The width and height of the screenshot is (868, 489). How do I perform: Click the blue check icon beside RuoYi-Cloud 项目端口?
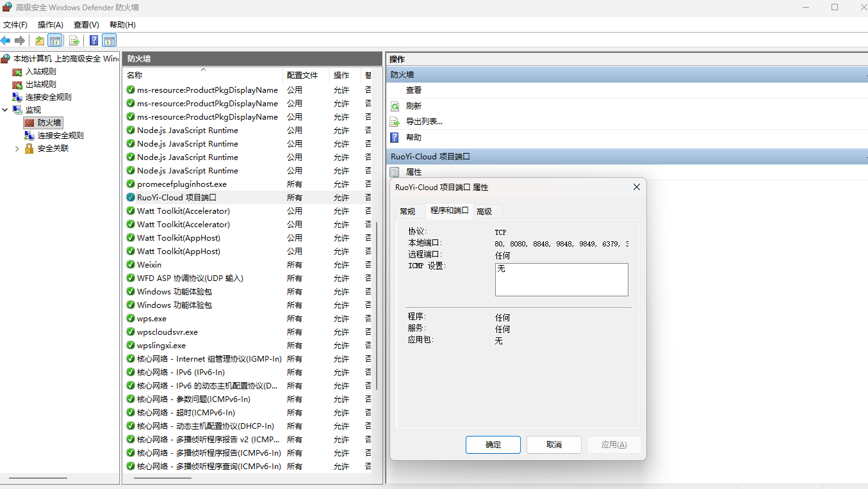[x=131, y=198]
